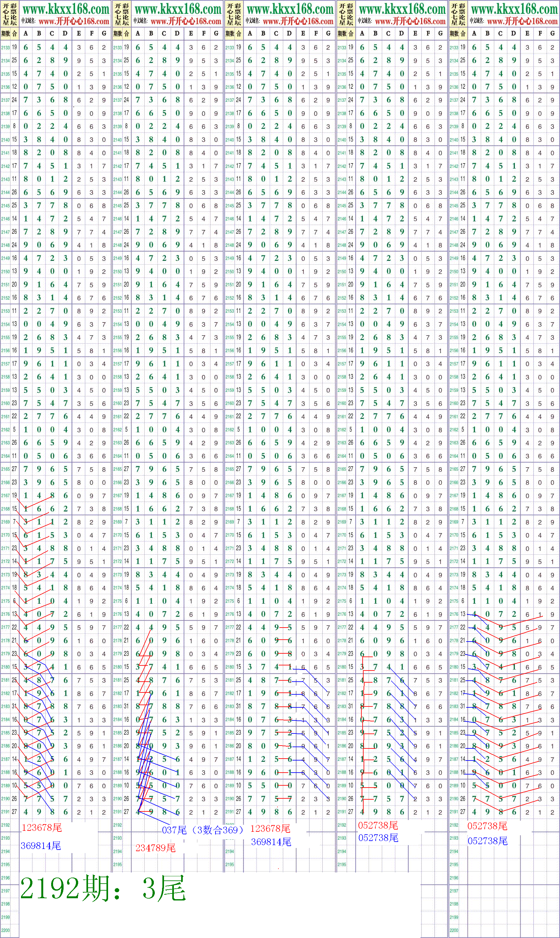
Task: Click empty period 2195 label in third panel
Action: (229, 864)
